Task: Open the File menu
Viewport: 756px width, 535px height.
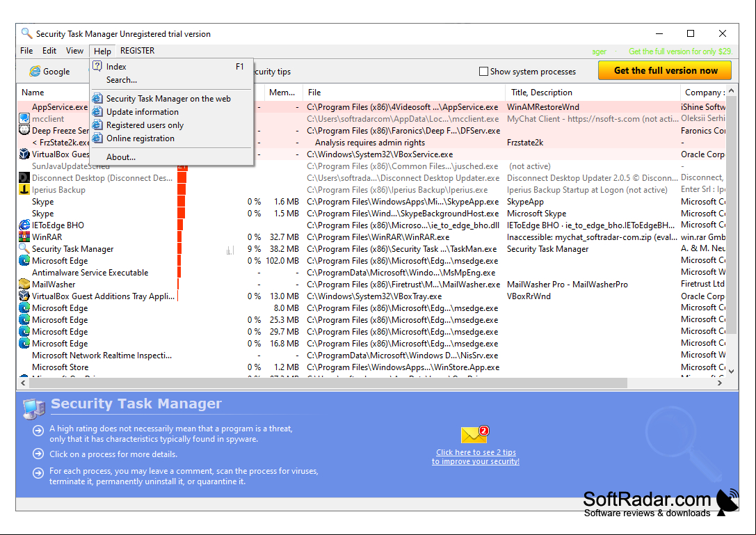Action: [26, 51]
